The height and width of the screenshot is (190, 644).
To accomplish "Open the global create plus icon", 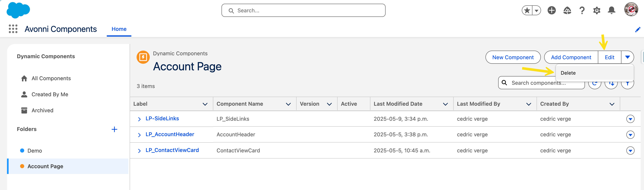I will click(x=551, y=10).
